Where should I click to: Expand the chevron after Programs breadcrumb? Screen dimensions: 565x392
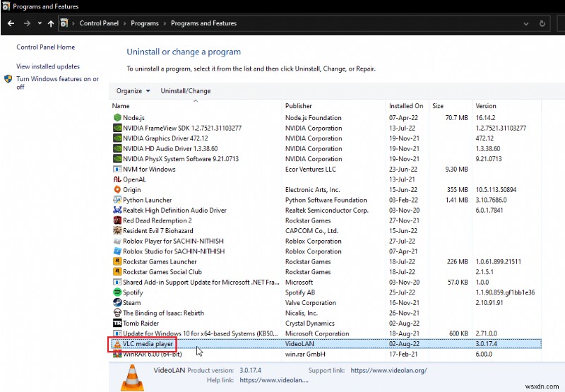click(165, 23)
